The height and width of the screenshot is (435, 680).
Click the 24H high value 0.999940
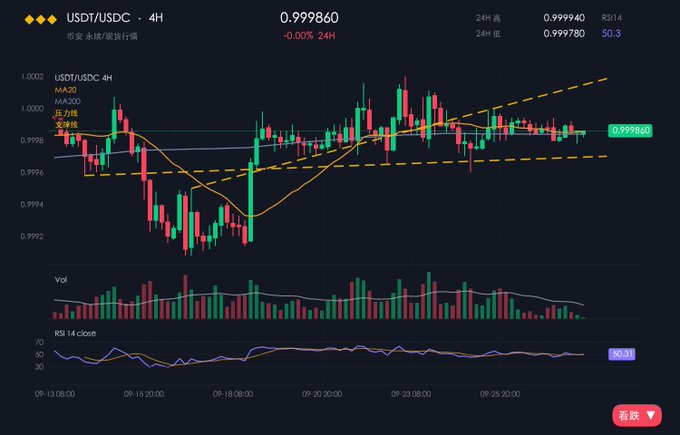564,18
